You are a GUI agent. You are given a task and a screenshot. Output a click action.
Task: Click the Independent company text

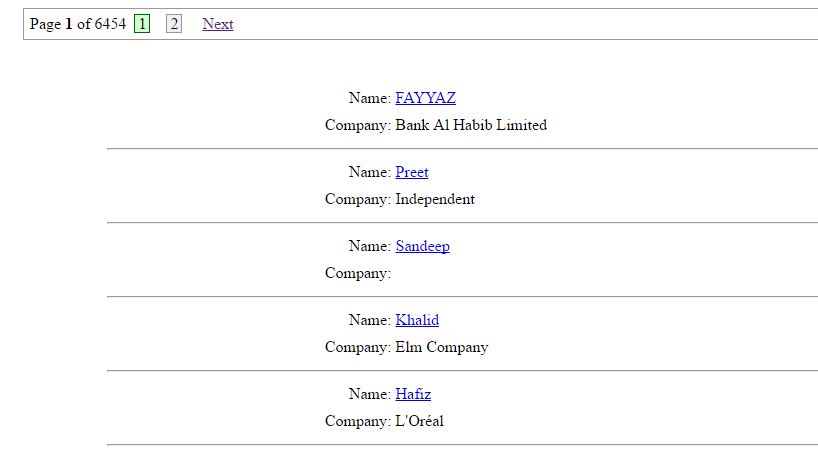coord(434,199)
